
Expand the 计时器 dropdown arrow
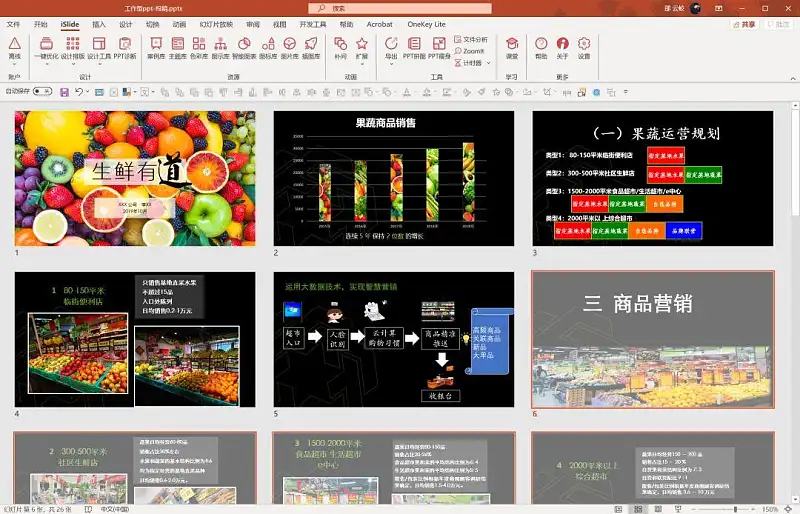(488, 63)
